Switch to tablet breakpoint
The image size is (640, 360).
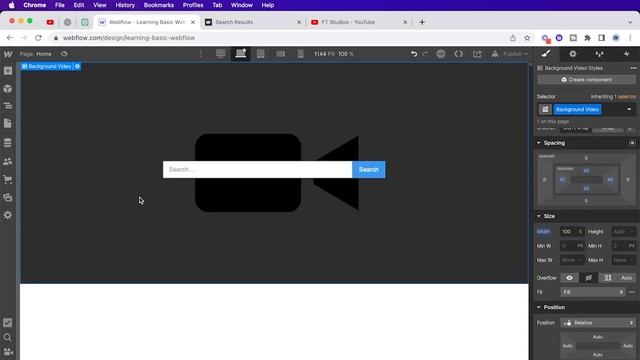[260, 54]
